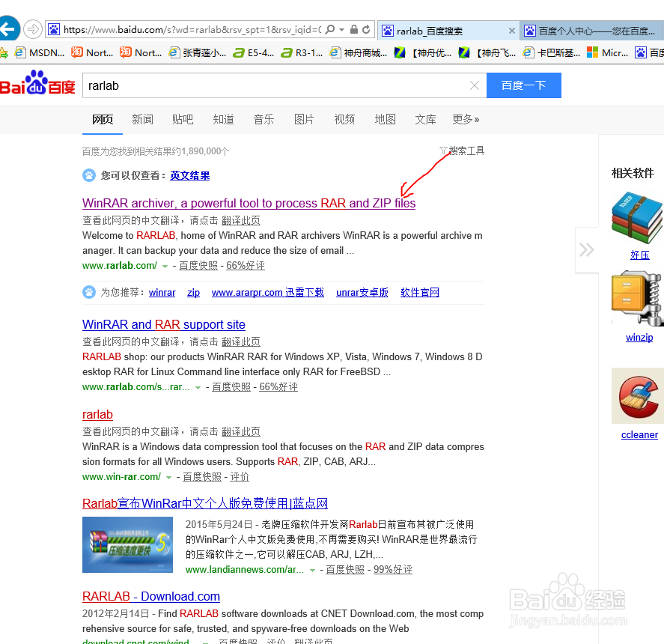The width and height of the screenshot is (664, 644).
Task: Open the 卡巴斯基 bookmark
Action: (552, 52)
